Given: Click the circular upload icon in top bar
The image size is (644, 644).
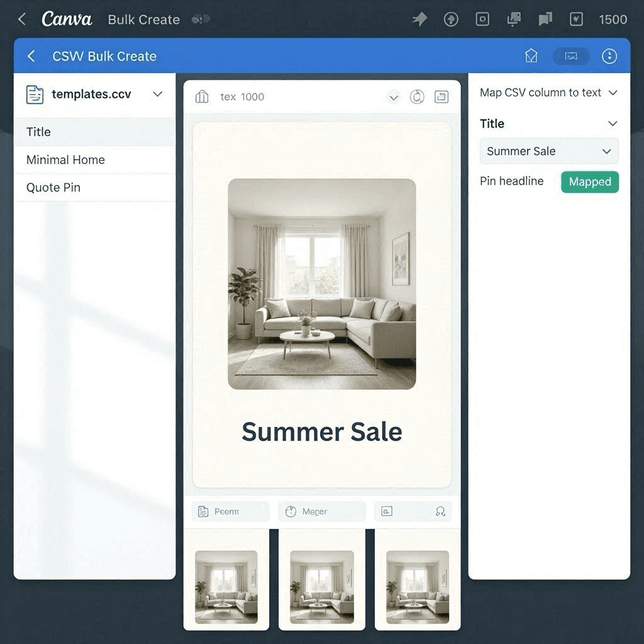Looking at the screenshot, I should [451, 19].
